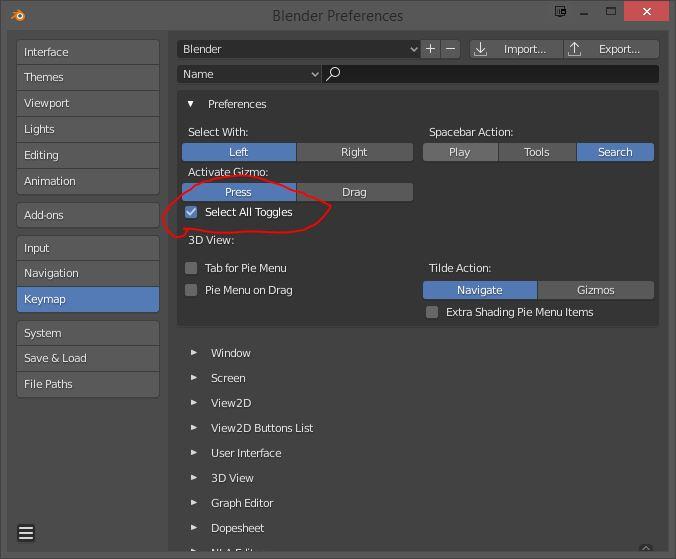This screenshot has height=559, width=676.
Task: Set Spacebar Action to Play
Action: coord(460,152)
